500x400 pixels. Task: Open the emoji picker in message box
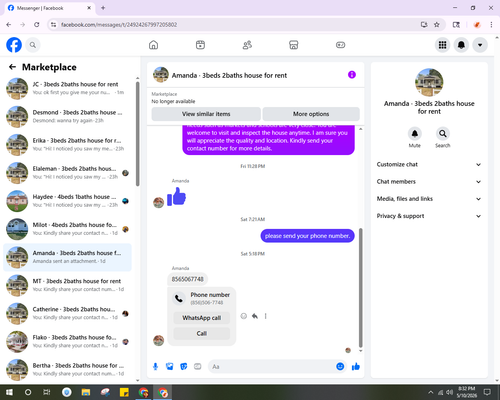(x=340, y=367)
